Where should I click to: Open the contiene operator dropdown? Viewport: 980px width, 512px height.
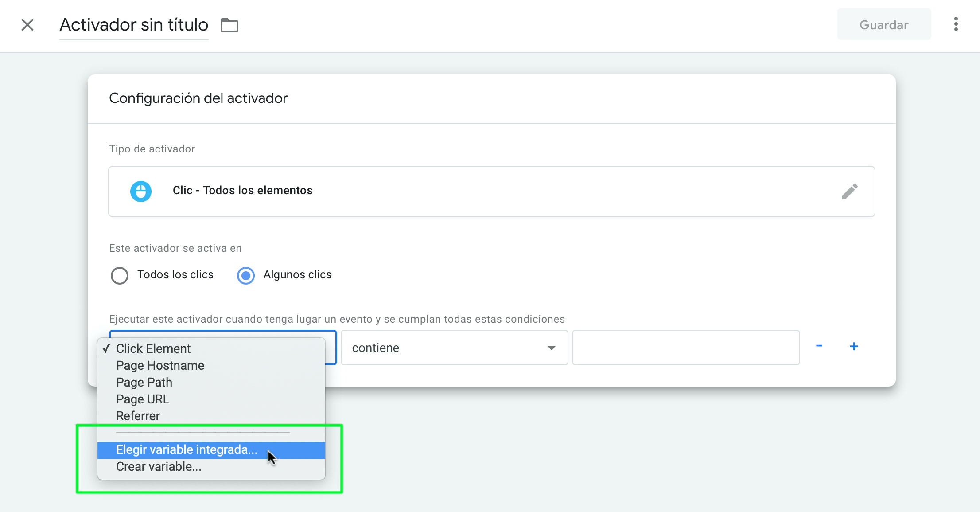point(443,348)
